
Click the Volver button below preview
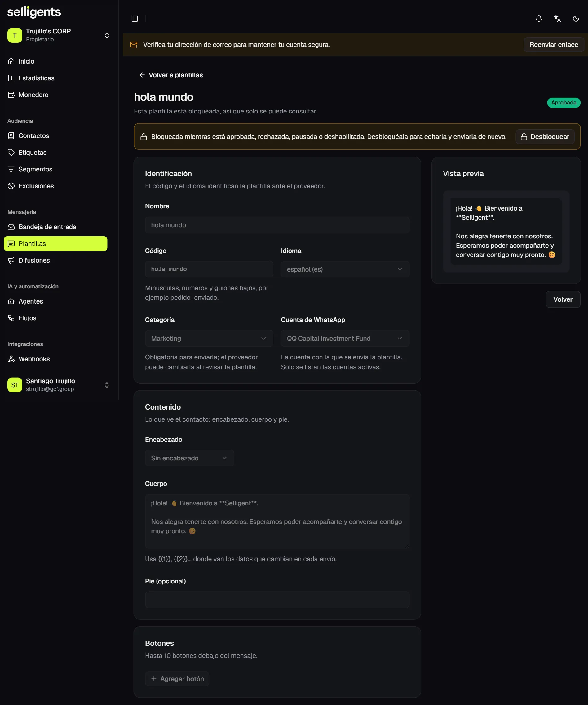coord(563,299)
